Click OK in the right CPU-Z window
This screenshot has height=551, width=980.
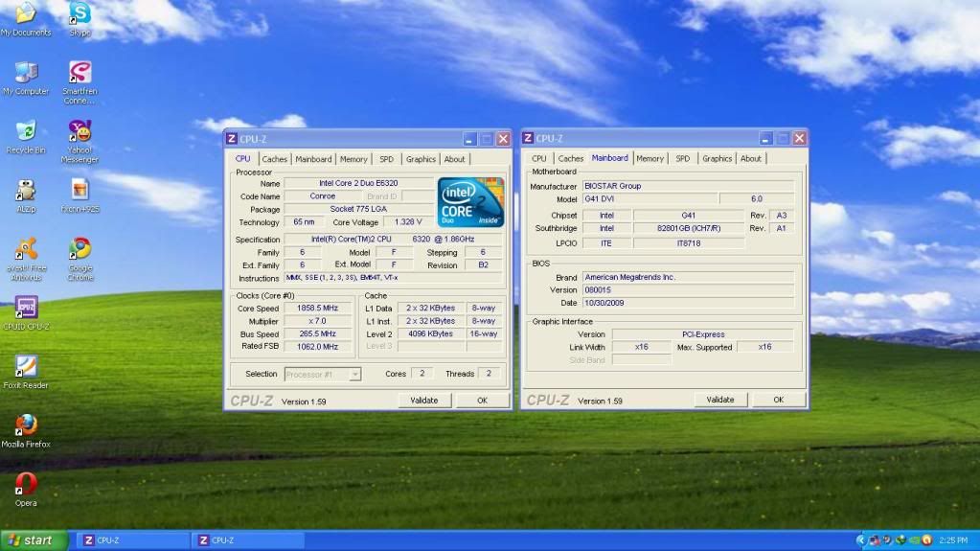tap(778, 401)
